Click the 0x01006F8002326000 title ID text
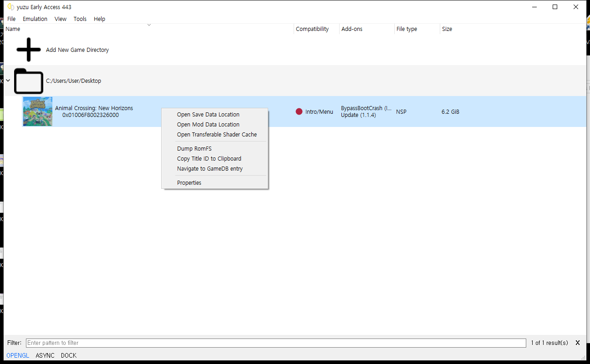The image size is (590, 364). [91, 115]
